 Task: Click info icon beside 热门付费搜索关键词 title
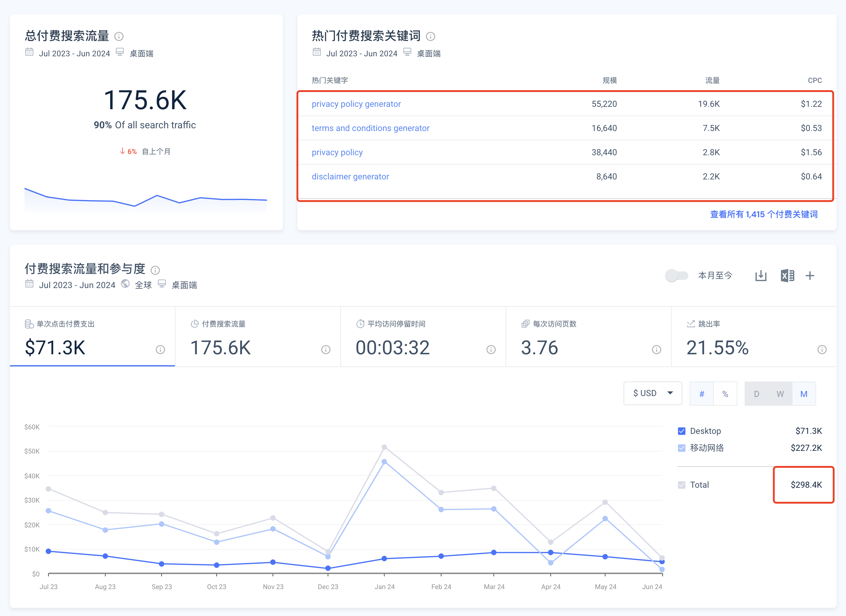[x=431, y=36]
